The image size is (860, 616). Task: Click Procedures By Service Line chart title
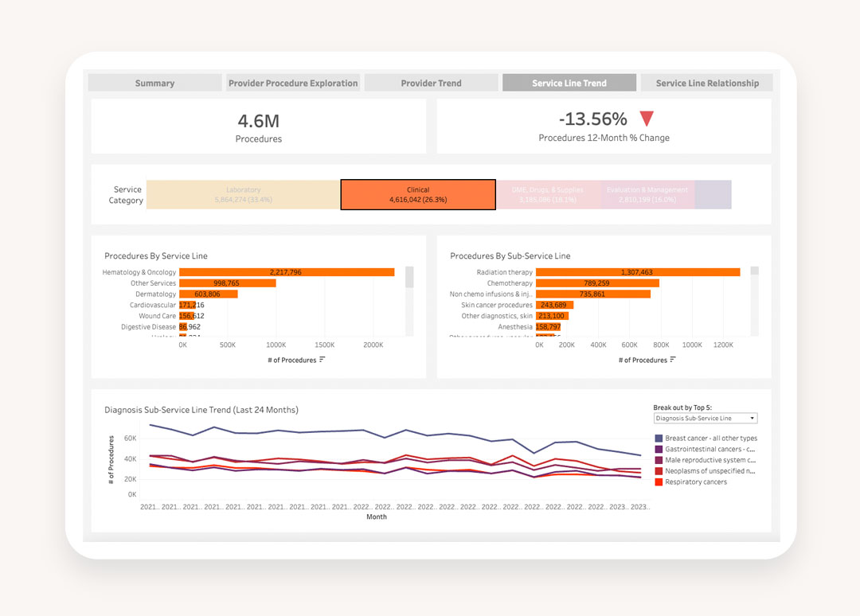[156, 255]
